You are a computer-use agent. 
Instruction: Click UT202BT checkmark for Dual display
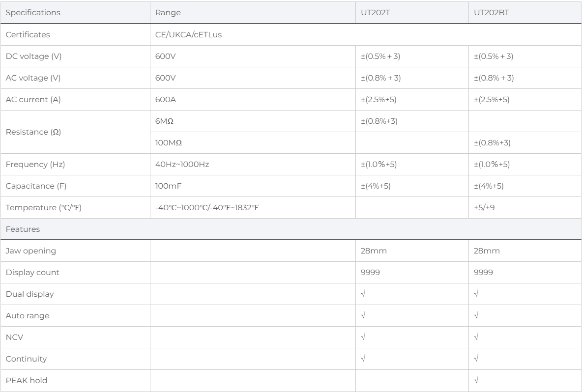(x=476, y=294)
